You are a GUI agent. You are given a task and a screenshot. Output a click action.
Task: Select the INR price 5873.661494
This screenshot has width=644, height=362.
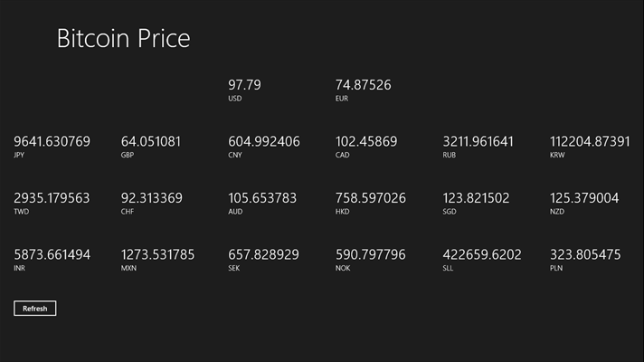click(52, 255)
